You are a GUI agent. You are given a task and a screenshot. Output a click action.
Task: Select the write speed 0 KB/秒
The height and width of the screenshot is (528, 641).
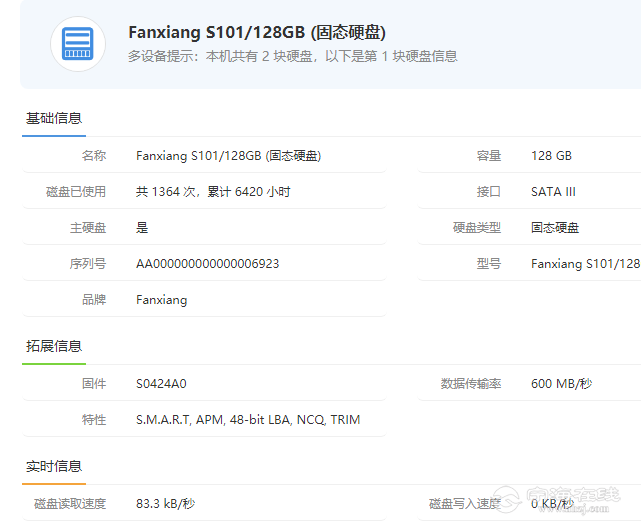tap(552, 504)
